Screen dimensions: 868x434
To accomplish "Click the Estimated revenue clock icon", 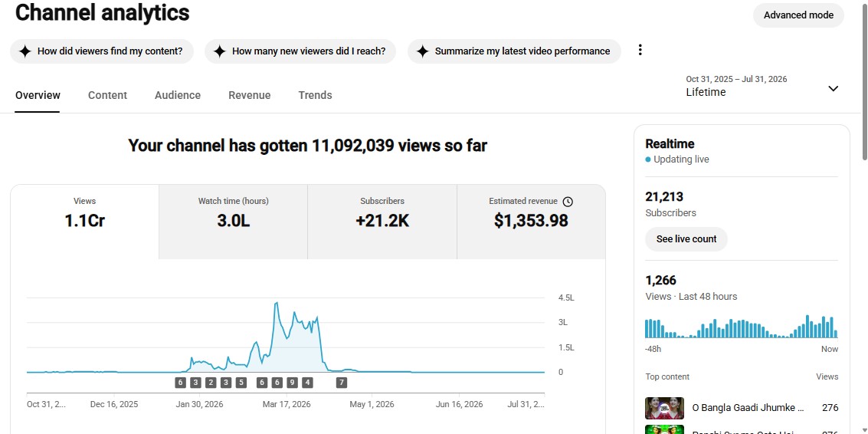I will click(568, 202).
